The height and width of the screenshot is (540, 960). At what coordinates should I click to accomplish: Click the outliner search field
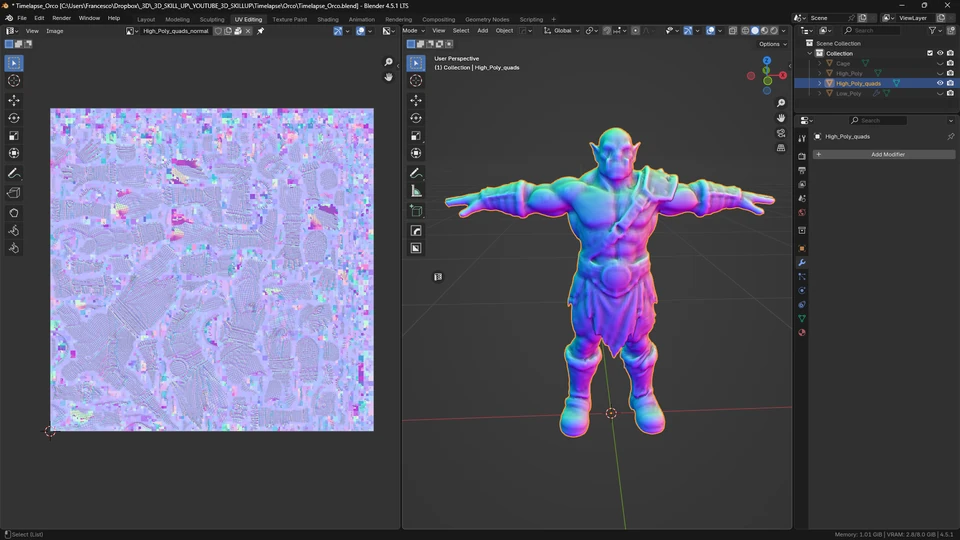click(872, 31)
